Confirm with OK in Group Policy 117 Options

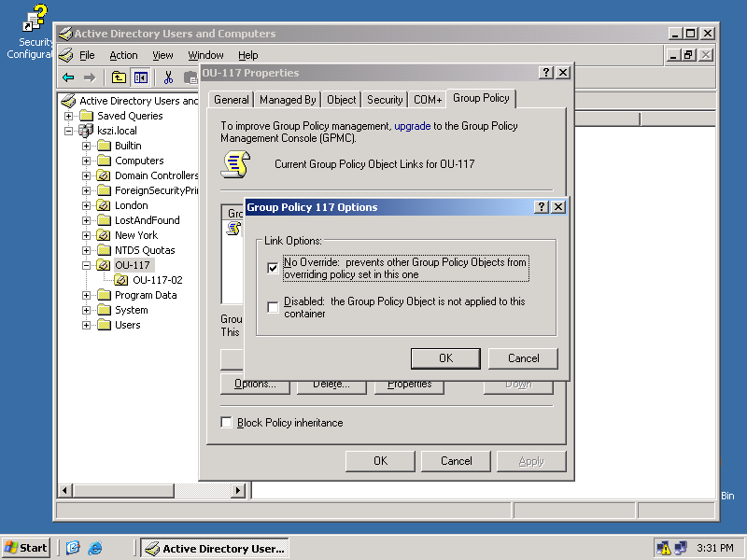(445, 358)
